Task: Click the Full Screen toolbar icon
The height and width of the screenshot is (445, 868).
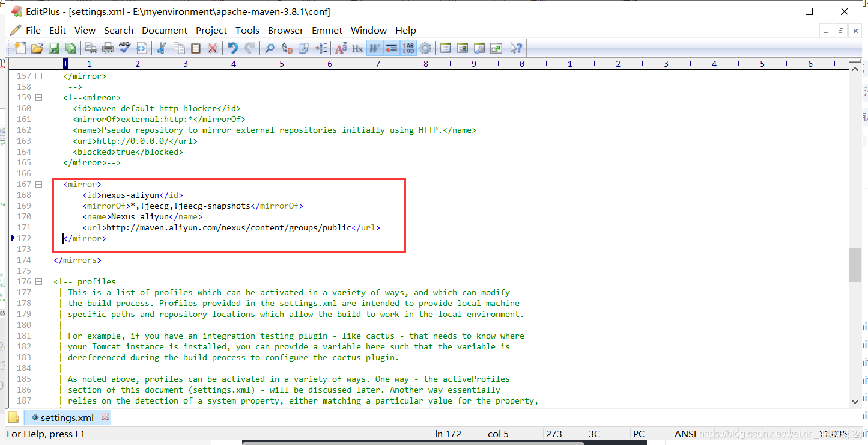Action: pyautogui.click(x=496, y=48)
